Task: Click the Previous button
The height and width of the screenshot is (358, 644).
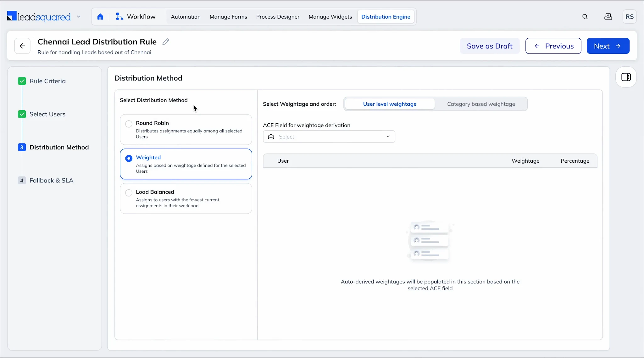Action: tap(553, 46)
